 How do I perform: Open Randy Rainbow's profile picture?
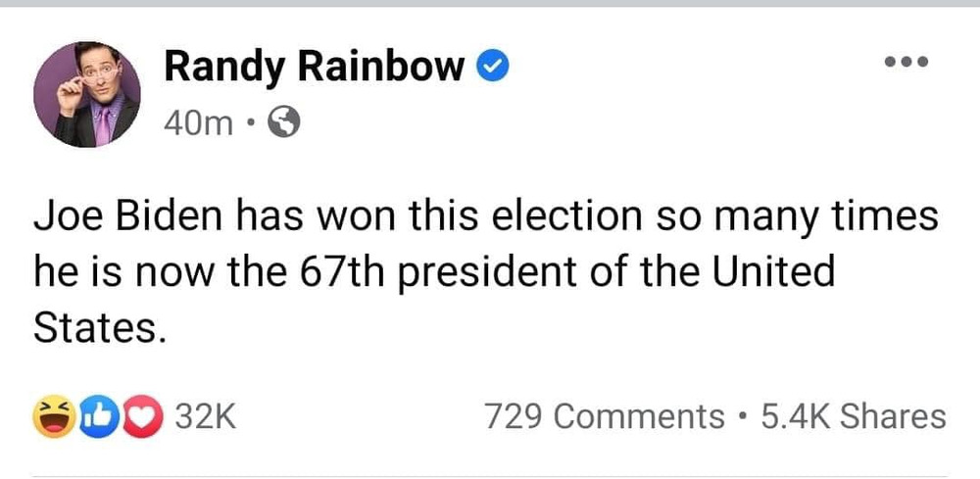tap(86, 94)
